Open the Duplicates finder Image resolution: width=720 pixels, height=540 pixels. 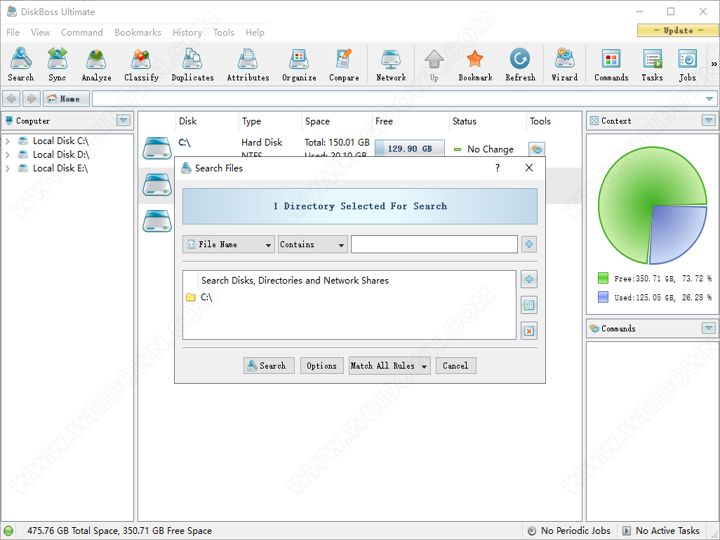(x=192, y=65)
